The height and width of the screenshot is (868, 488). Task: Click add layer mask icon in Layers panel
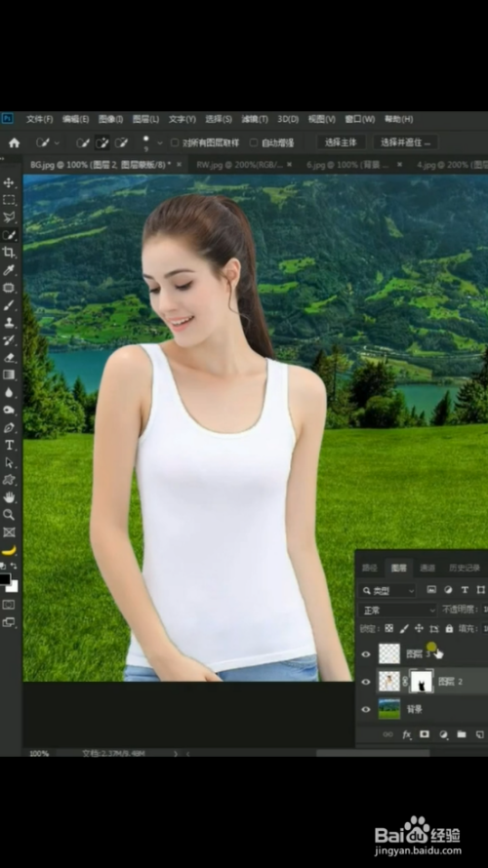click(x=425, y=734)
